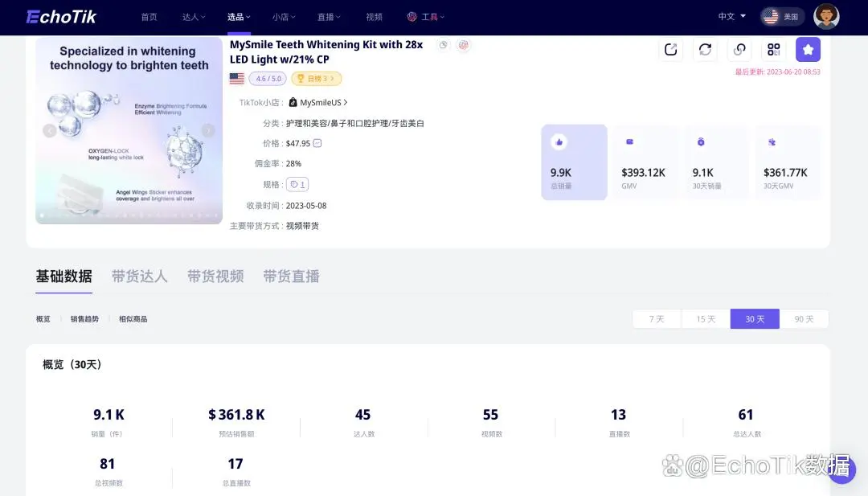
Task: Click the 81 总视频数 overview value
Action: click(x=108, y=464)
